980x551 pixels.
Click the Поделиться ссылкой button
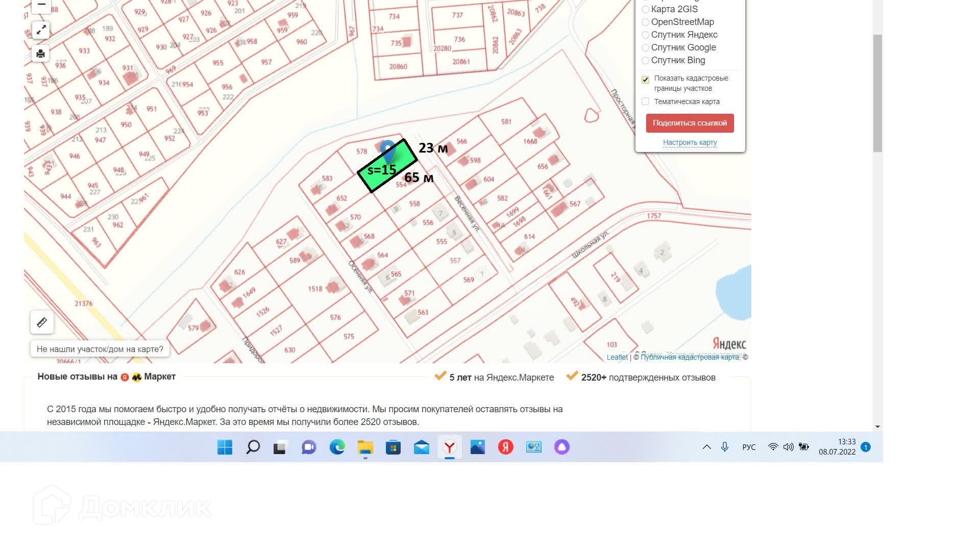(690, 123)
